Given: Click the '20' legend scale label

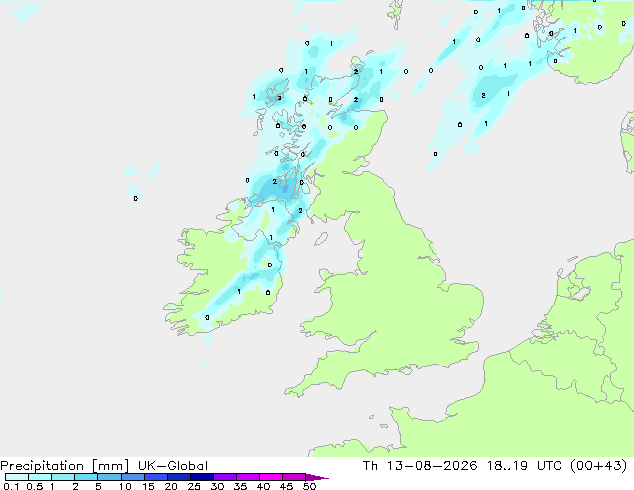Looking at the screenshot, I should click(x=171, y=486).
